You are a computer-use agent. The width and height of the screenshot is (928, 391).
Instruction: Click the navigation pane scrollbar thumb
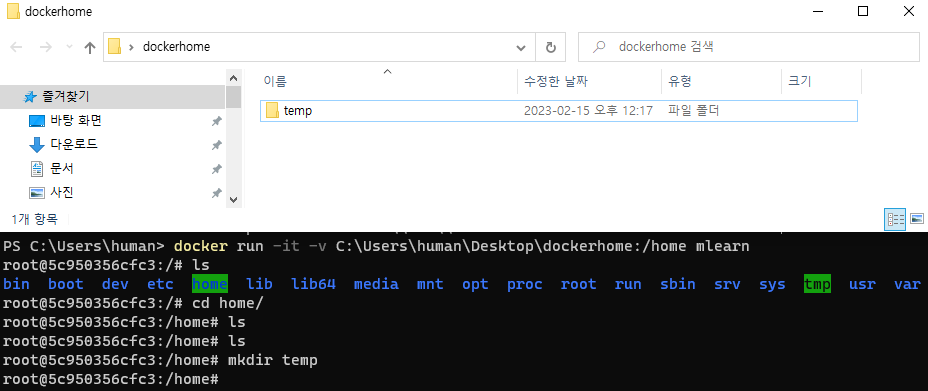[x=233, y=97]
